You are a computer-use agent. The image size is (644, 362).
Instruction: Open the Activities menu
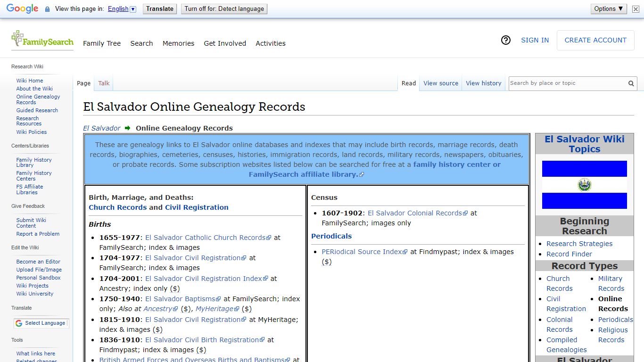(x=271, y=43)
